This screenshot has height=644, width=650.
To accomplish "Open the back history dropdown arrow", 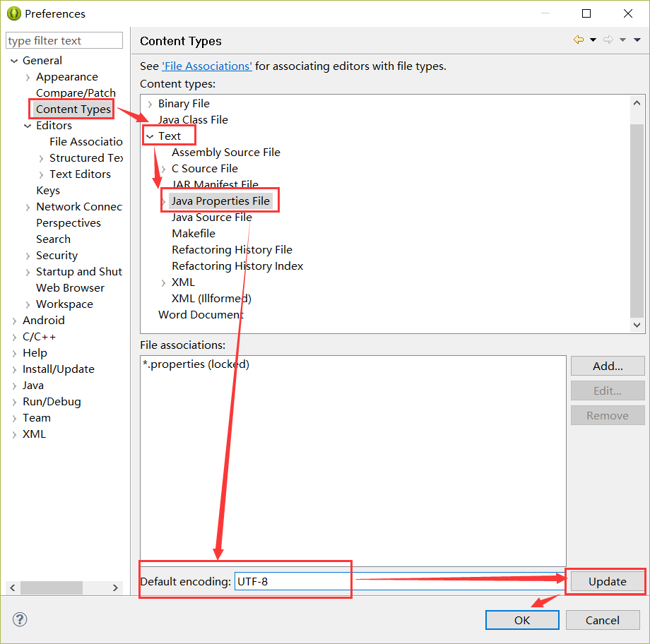I will (x=593, y=40).
